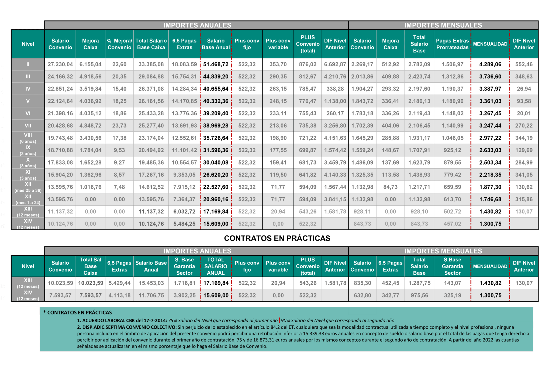Click the Pagas Extras Prorrateadas header
This screenshot has width=552, height=392.
point(453,44)
